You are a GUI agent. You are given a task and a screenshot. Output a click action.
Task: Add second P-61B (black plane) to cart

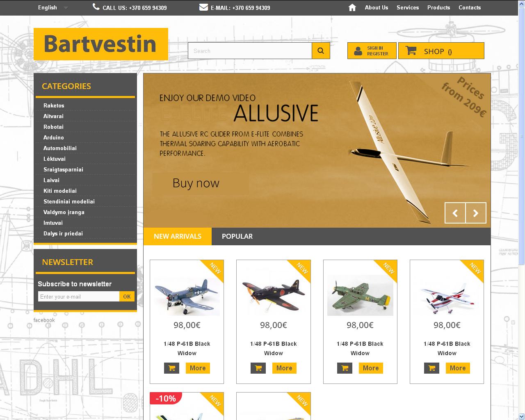(258, 368)
